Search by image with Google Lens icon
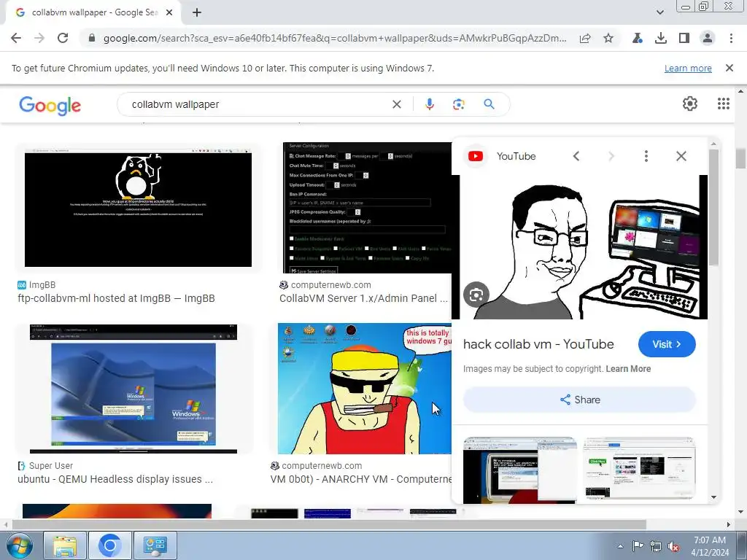Viewport: 747px width, 560px height. (458, 104)
